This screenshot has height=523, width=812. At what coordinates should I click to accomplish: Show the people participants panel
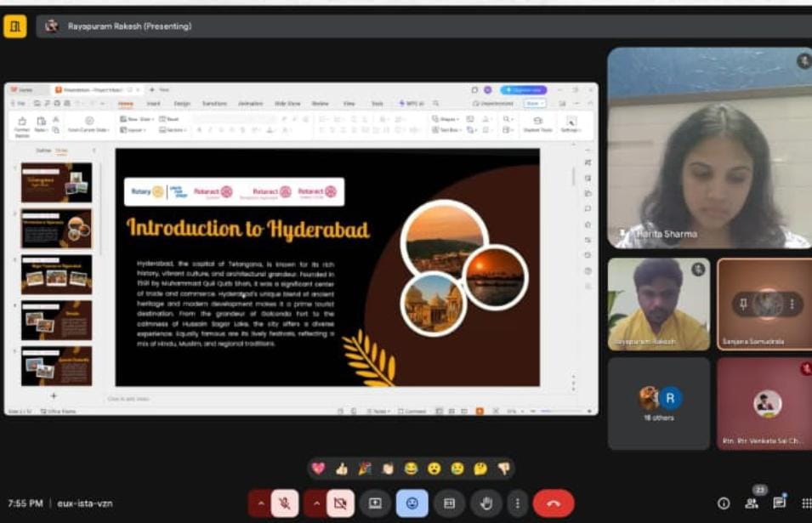752,503
